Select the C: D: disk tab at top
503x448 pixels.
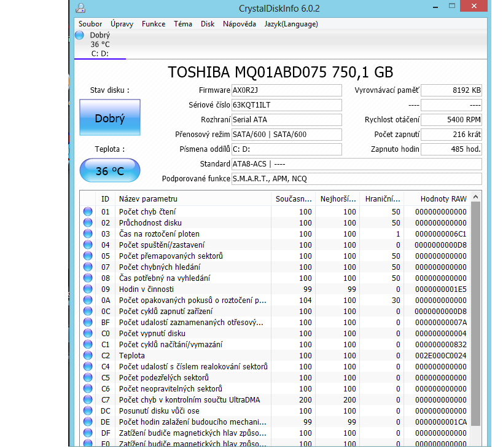pyautogui.click(x=99, y=44)
